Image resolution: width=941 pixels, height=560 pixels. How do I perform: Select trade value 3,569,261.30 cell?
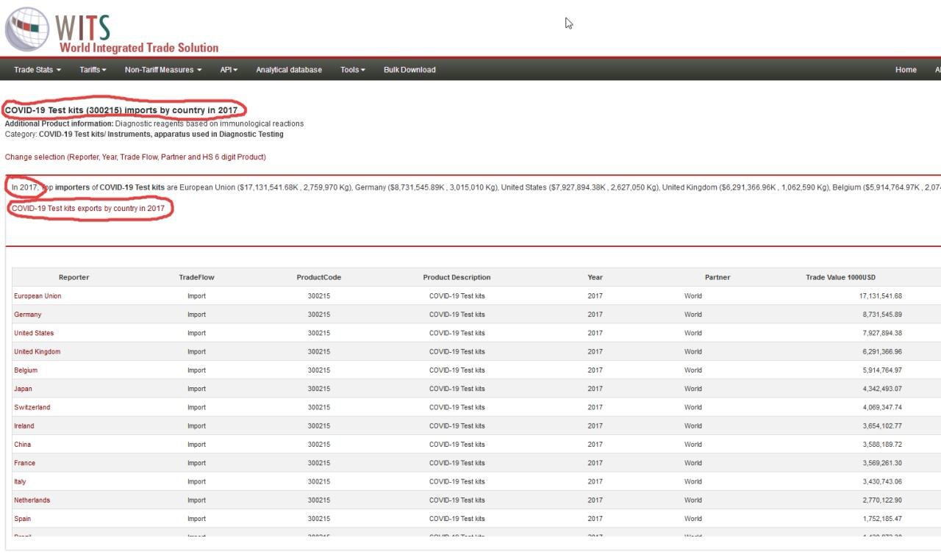[882, 463]
